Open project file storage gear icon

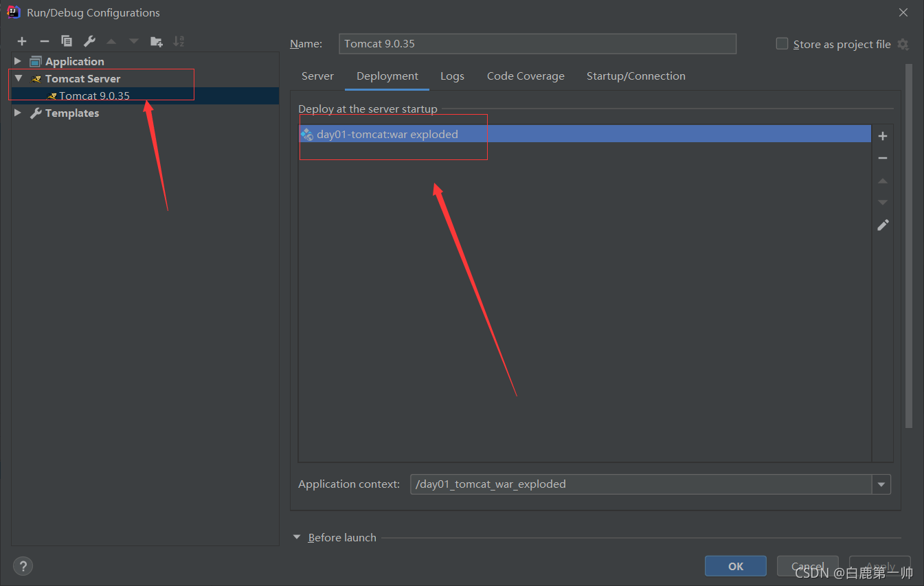(903, 44)
